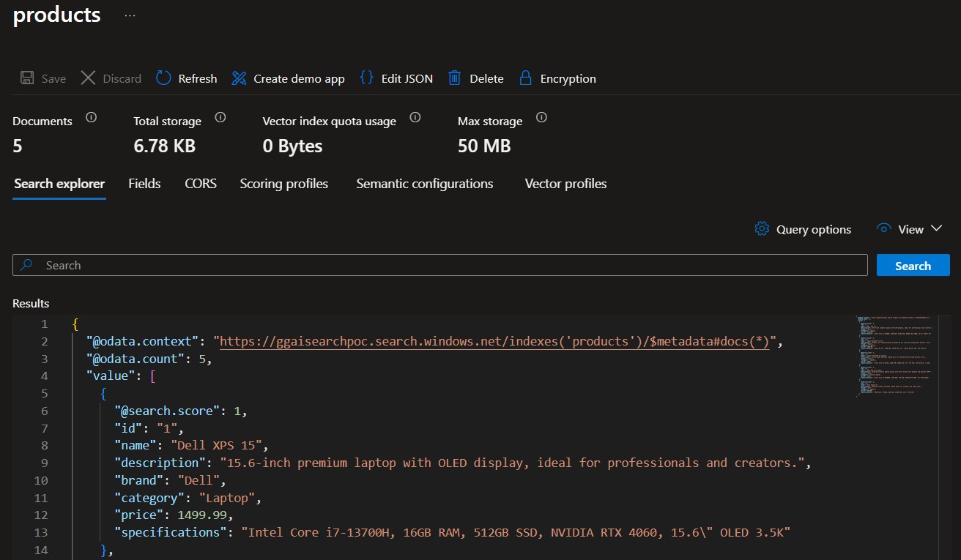Open the Vector profiles tab
Image resolution: width=961 pixels, height=560 pixels.
(x=565, y=184)
